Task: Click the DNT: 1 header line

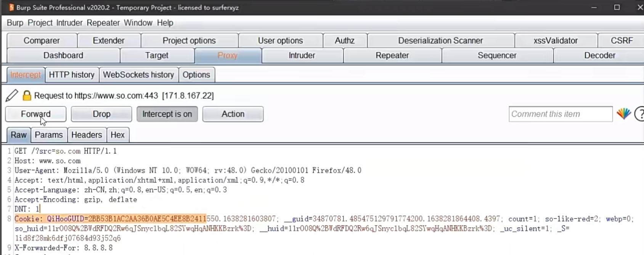Action: tap(27, 209)
